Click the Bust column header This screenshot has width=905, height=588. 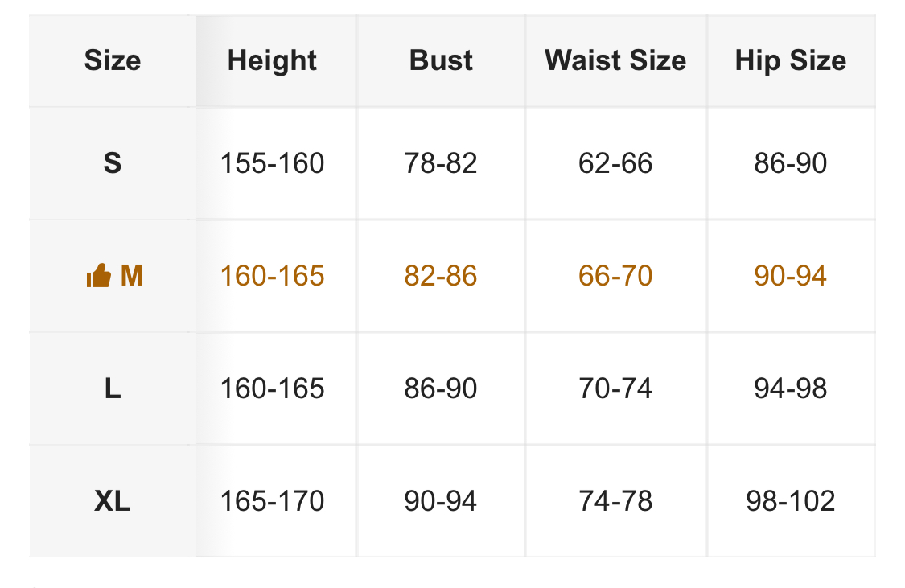[441, 60]
